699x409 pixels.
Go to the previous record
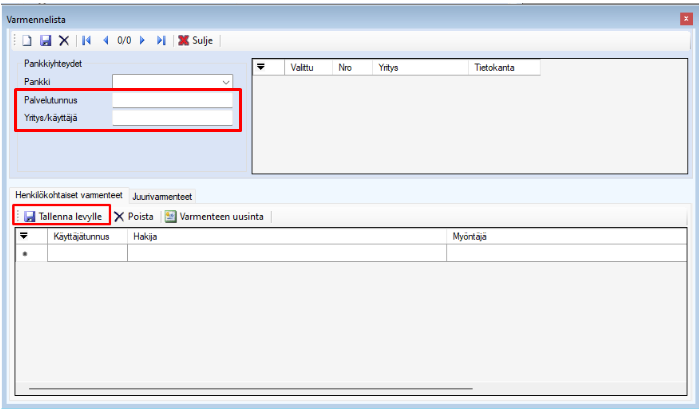click(x=105, y=40)
